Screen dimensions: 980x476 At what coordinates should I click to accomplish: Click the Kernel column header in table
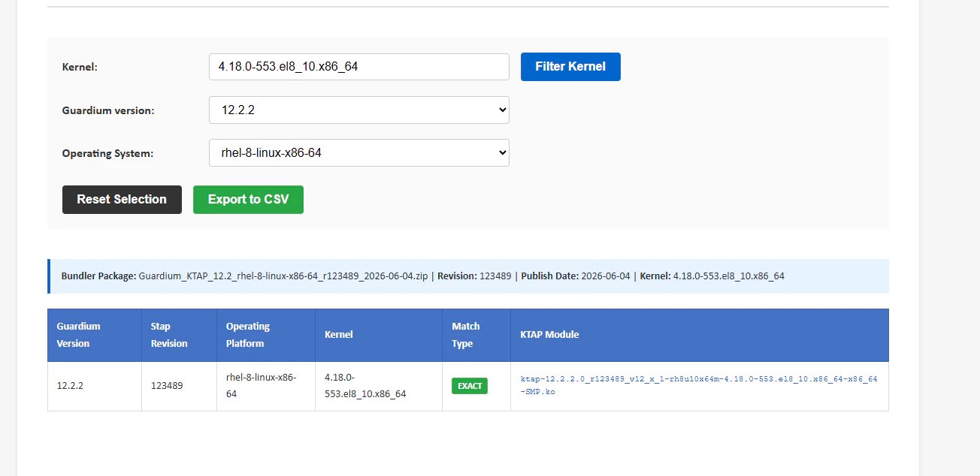tap(379, 335)
